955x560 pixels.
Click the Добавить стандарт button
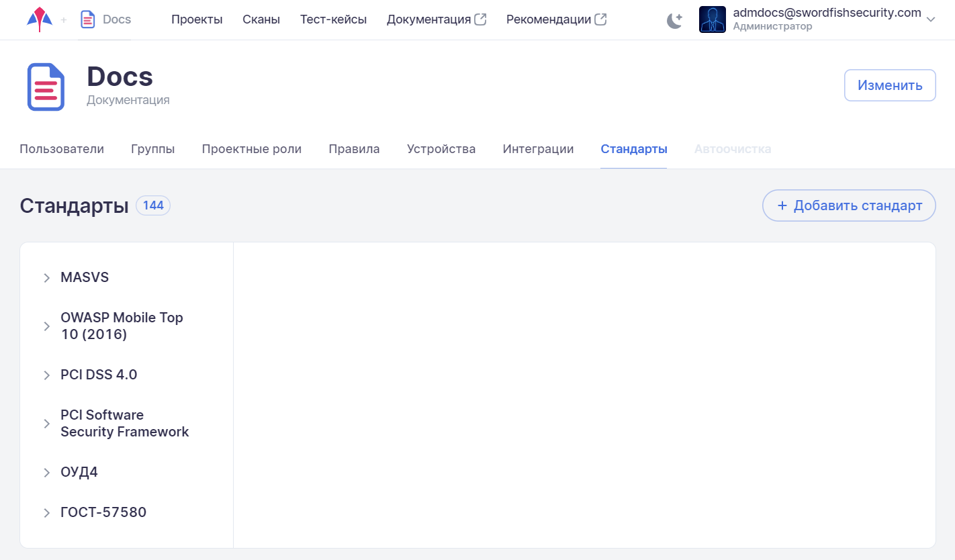(x=849, y=205)
